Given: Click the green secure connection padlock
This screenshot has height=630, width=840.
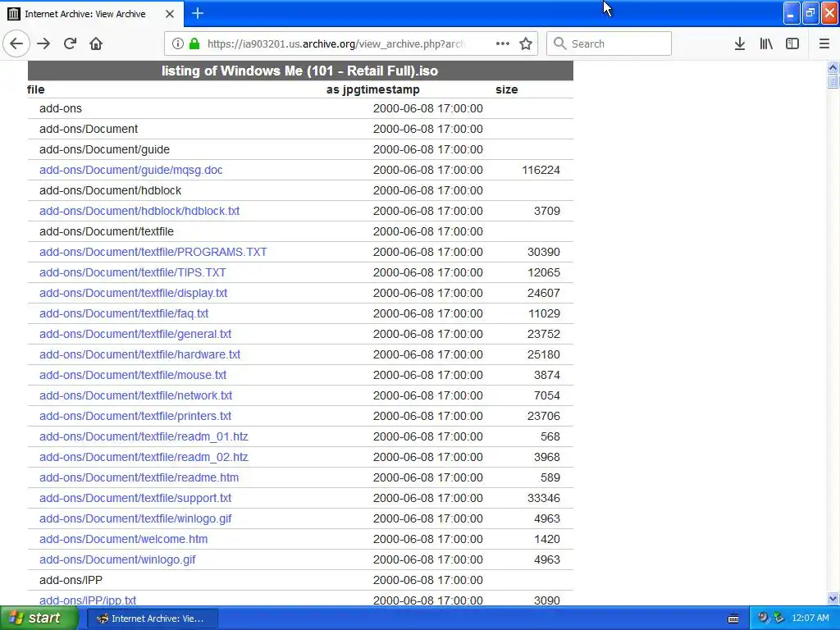Looking at the screenshot, I should click(194, 44).
